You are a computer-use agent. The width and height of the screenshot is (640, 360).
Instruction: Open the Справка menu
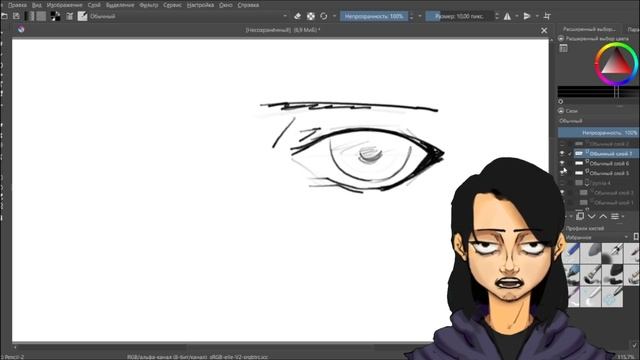pos(248,5)
